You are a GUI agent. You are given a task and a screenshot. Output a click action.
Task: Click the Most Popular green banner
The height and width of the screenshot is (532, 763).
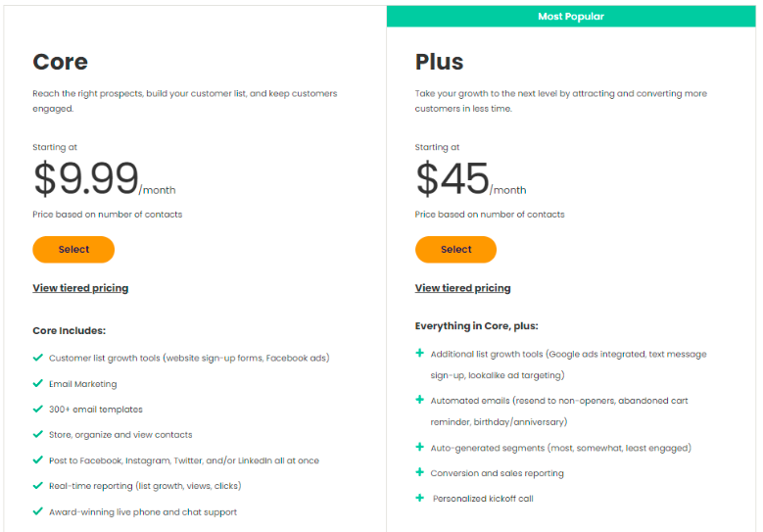point(571,17)
